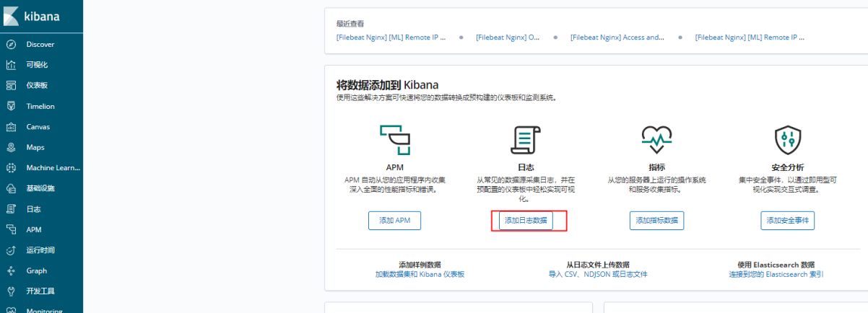868x313 pixels.
Task: Open the Canvas icon in sidebar
Action: tap(11, 127)
